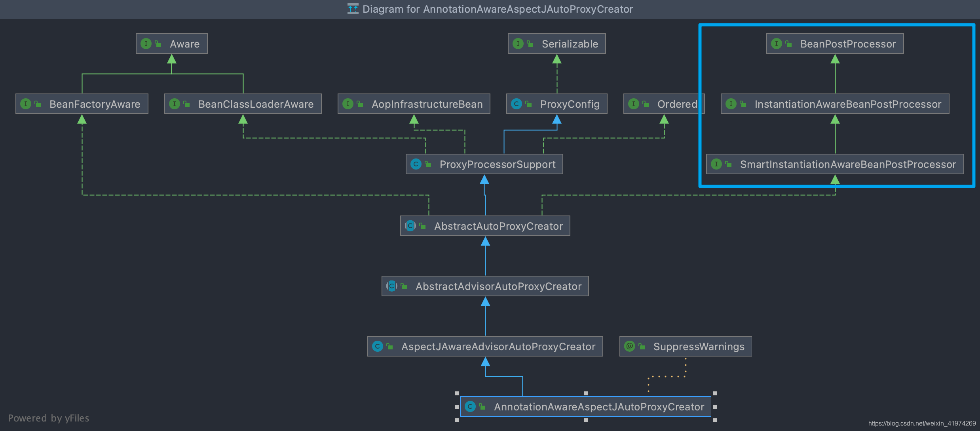This screenshot has width=980, height=431.
Task: Click the interface icon on BeanPostProcessor
Action: pyautogui.click(x=776, y=44)
